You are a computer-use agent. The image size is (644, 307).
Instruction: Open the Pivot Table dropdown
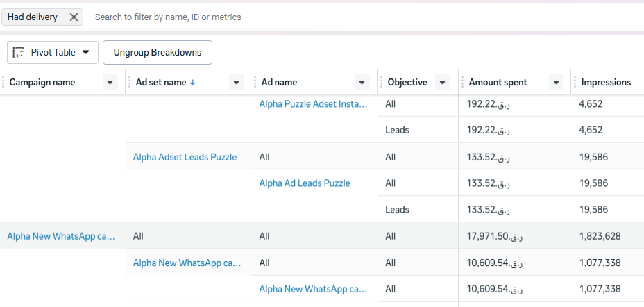coord(85,52)
